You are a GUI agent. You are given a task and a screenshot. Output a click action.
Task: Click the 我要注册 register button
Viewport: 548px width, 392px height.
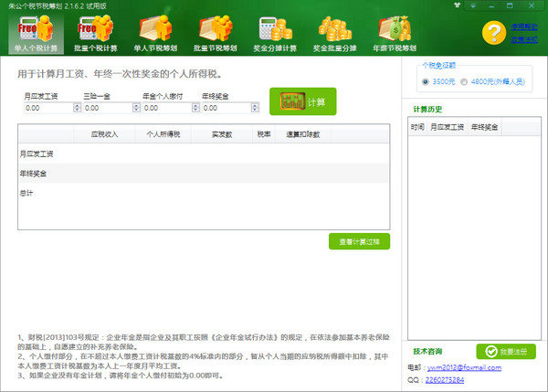click(506, 352)
